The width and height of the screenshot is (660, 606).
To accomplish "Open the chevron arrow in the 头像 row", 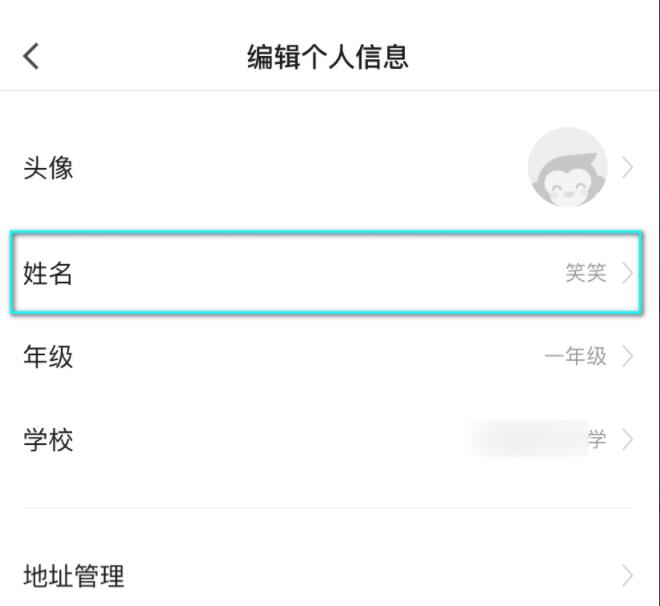I will 628,168.
